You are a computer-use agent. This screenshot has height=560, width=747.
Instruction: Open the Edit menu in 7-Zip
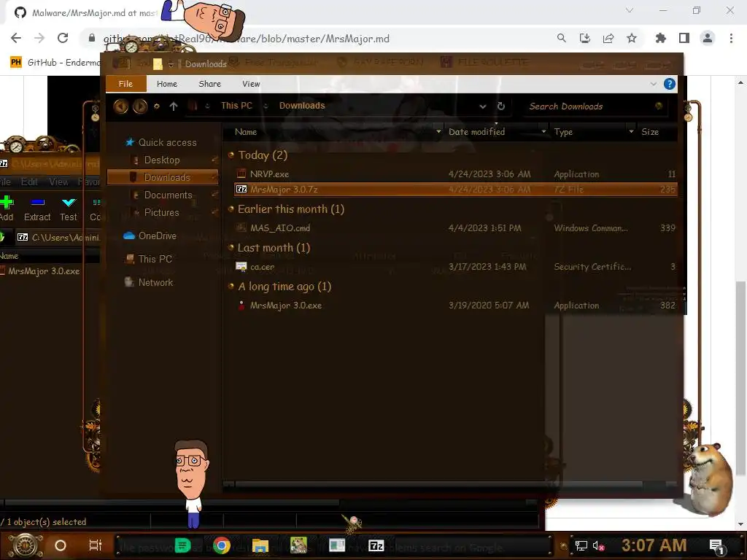coord(29,182)
